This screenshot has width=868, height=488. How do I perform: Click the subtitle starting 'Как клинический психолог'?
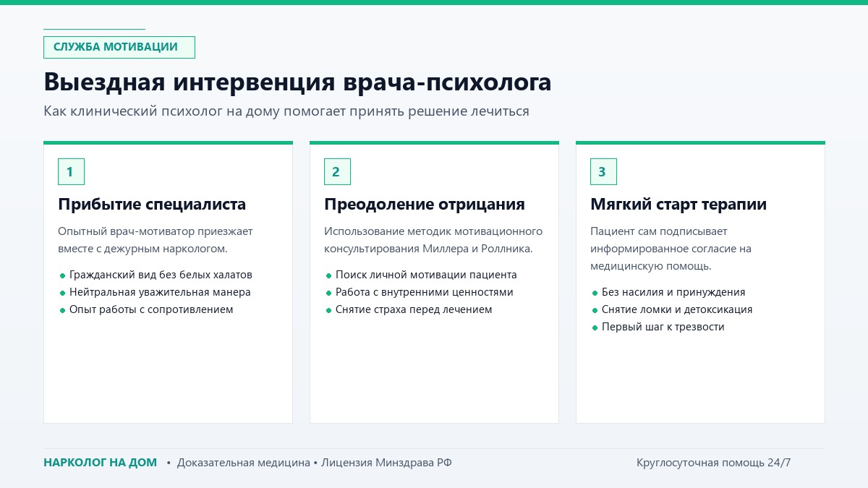286,111
